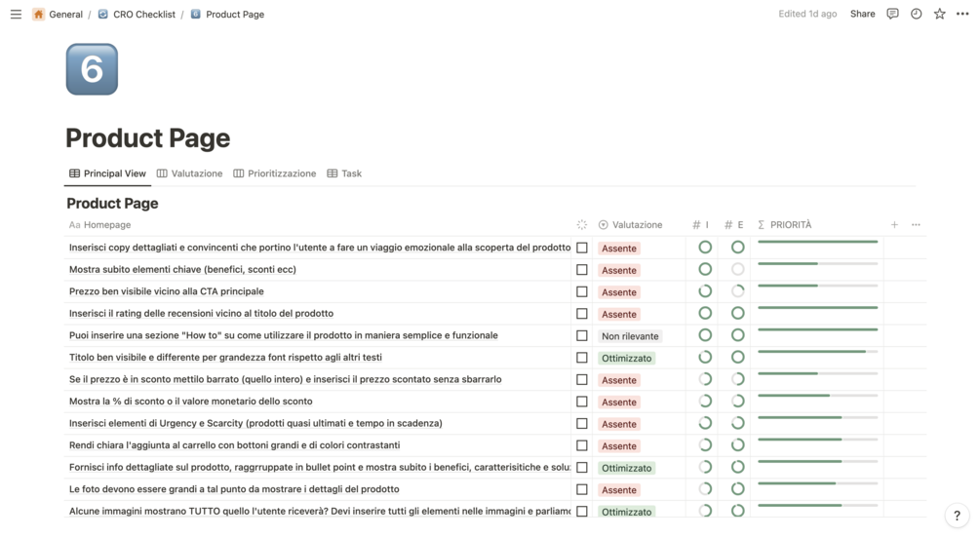This screenshot has height=538, width=980.
Task: Open the 'Non rilevante' status dropdown
Action: [x=630, y=336]
